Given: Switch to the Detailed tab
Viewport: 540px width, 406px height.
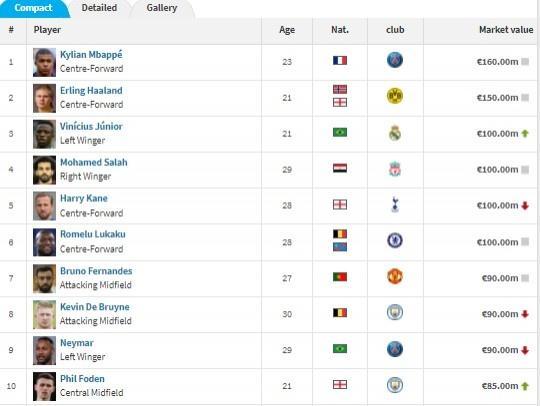Looking at the screenshot, I should (x=99, y=8).
